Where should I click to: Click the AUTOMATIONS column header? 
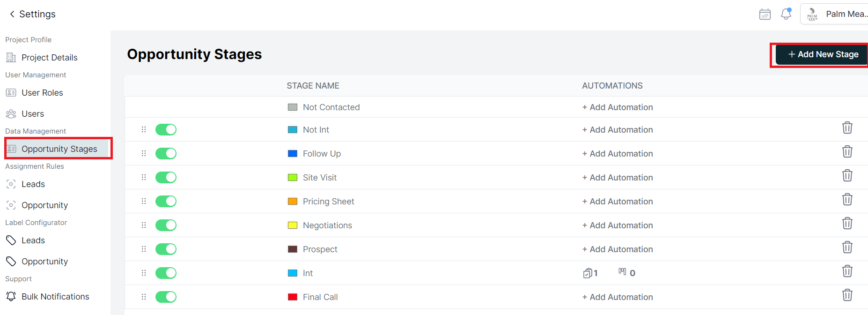612,86
